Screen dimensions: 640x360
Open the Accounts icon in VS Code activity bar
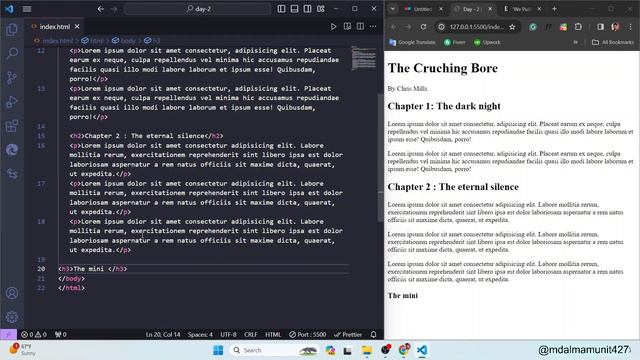pos(12,293)
